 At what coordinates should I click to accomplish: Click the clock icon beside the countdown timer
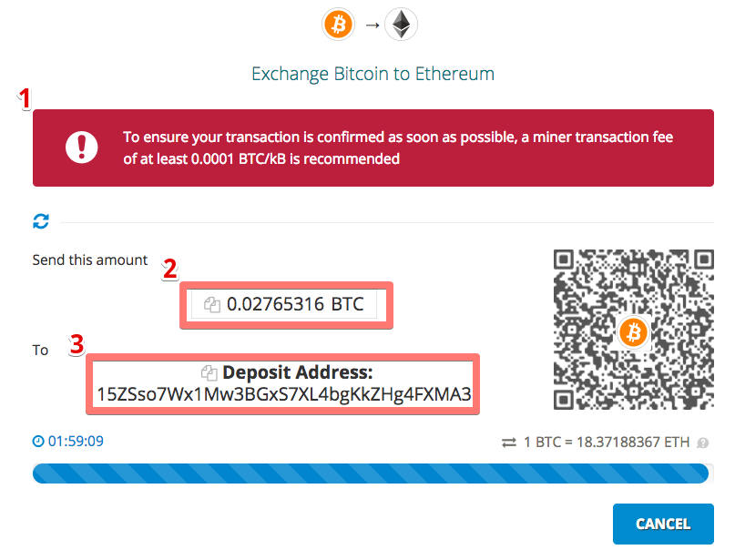coord(38,441)
